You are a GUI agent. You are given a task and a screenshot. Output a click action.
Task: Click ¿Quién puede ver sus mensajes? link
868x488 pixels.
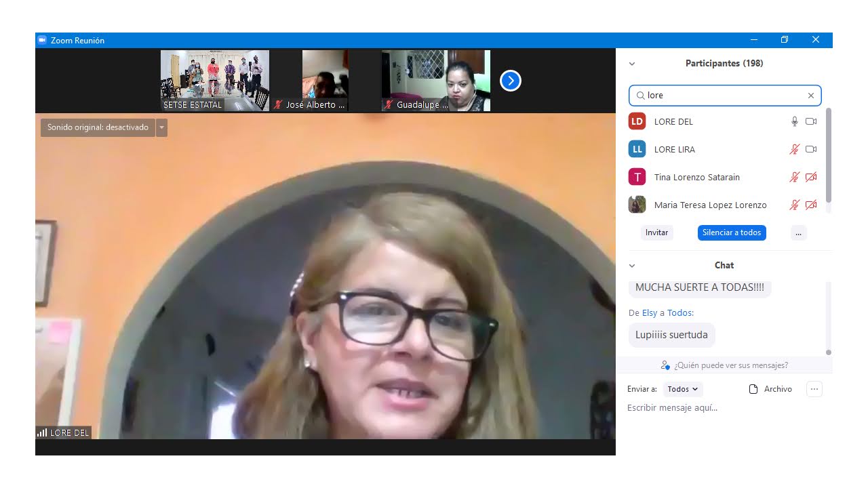pyautogui.click(x=731, y=365)
